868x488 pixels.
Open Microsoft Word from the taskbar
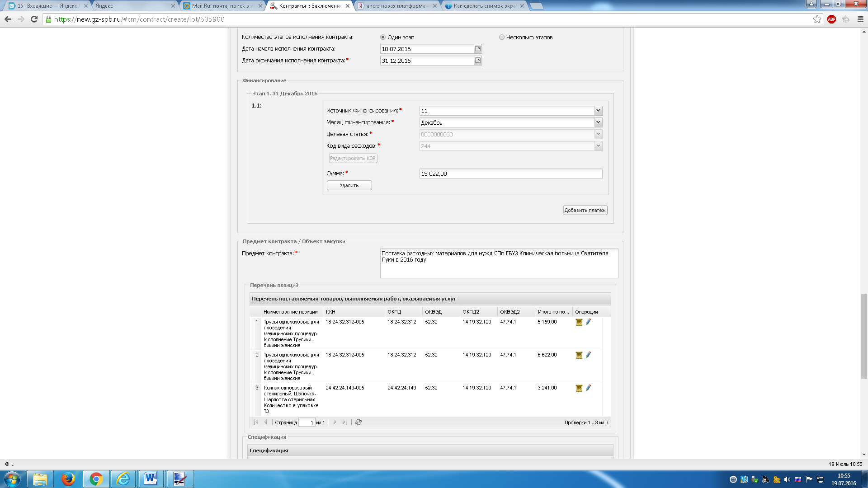(151, 479)
